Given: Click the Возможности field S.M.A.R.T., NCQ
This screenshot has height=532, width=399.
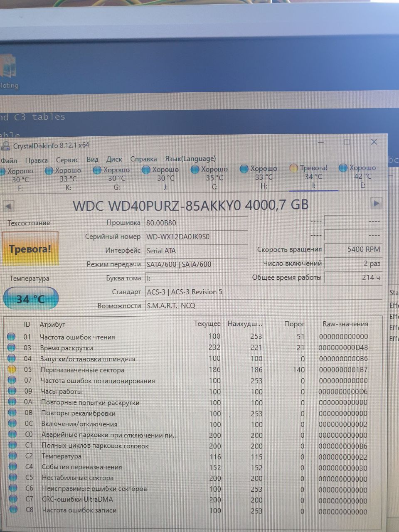Looking at the screenshot, I should (x=264, y=306).
